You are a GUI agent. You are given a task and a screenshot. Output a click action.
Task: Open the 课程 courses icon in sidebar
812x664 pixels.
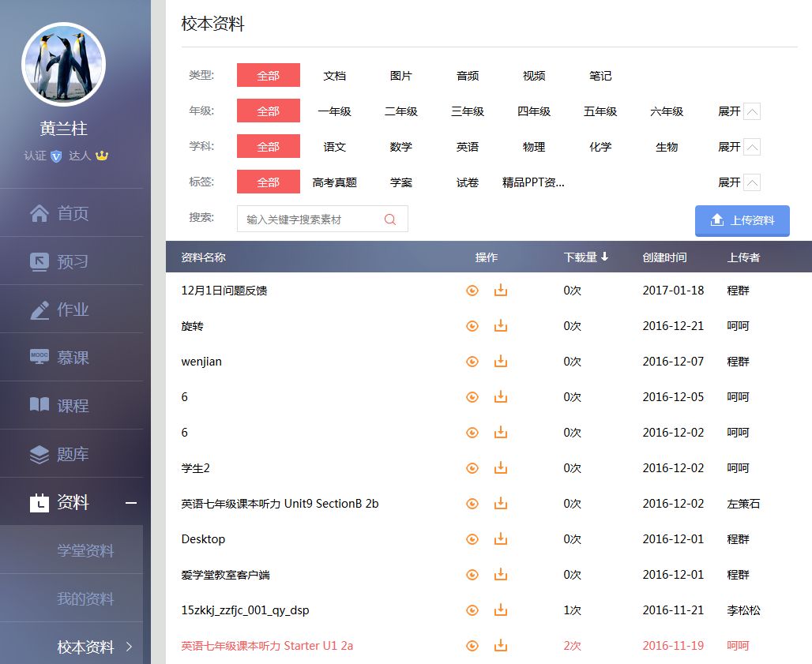[38, 405]
